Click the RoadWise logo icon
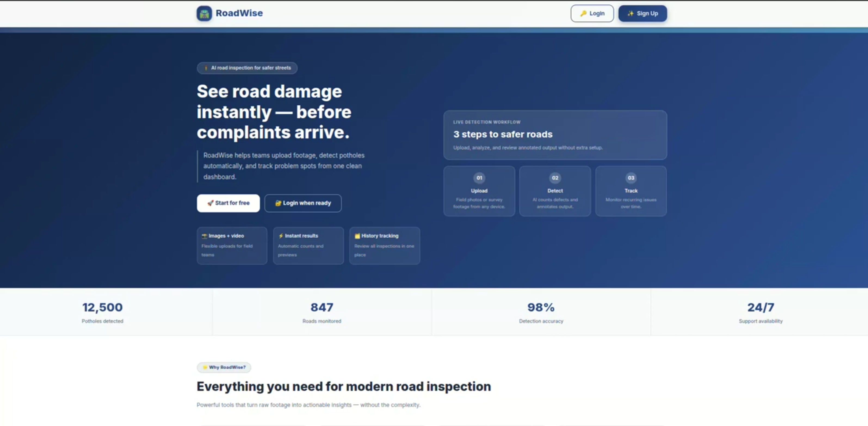Viewport: 868px width, 426px height. pyautogui.click(x=204, y=14)
